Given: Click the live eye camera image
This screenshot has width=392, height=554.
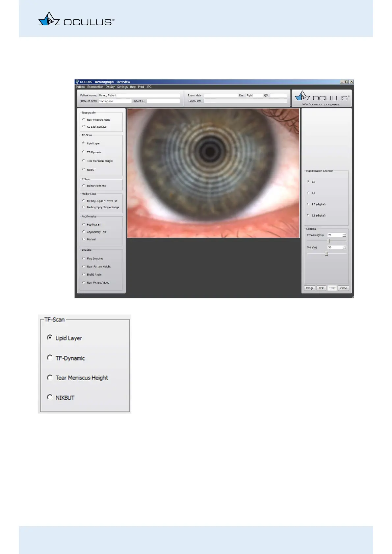Looking at the screenshot, I should tap(213, 173).
